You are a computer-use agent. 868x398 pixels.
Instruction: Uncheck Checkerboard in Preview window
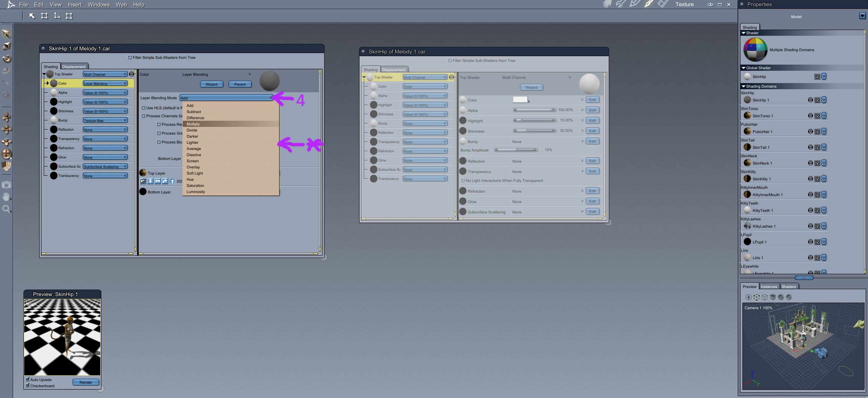(x=28, y=386)
